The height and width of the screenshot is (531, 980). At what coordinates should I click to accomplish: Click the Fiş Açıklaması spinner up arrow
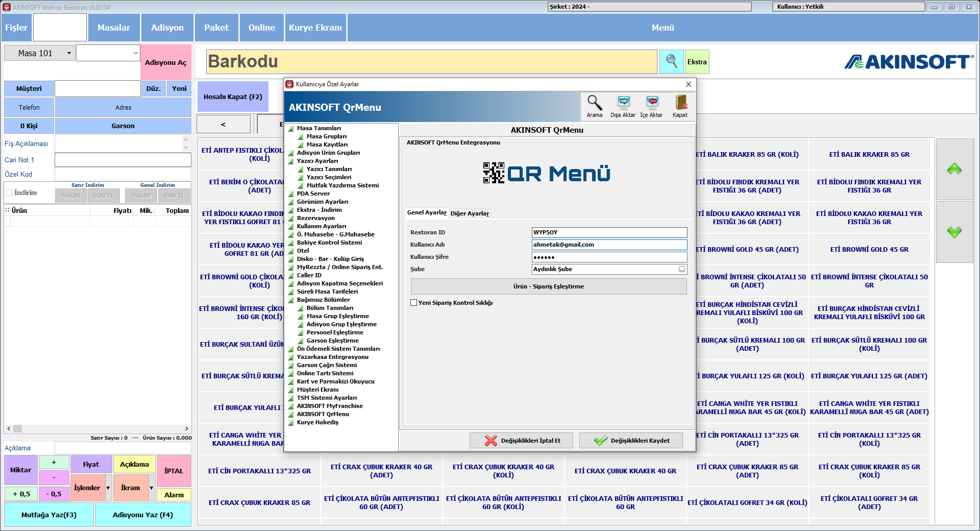pyautogui.click(x=186, y=139)
